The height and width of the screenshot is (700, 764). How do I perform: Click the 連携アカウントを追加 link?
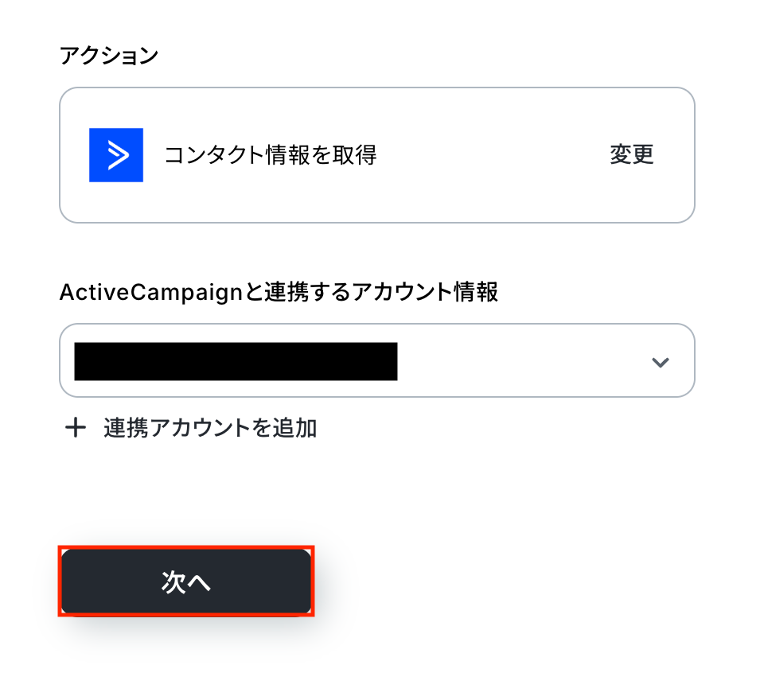[210, 429]
